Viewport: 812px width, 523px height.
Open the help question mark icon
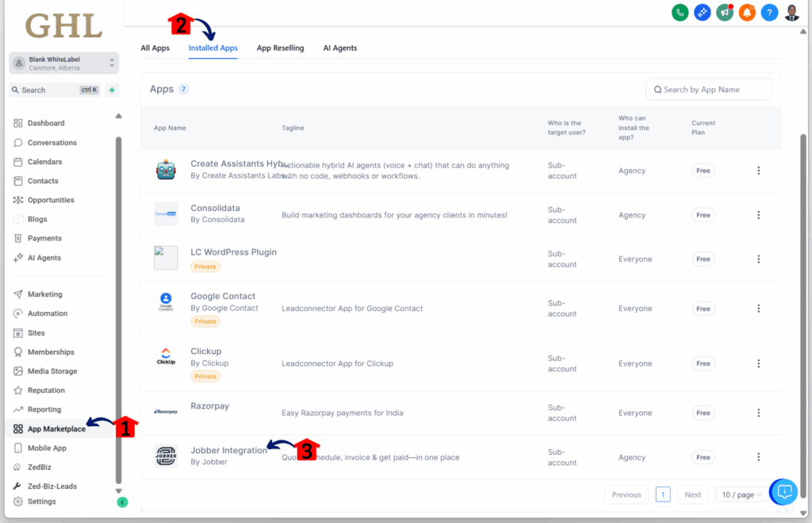[x=768, y=13]
